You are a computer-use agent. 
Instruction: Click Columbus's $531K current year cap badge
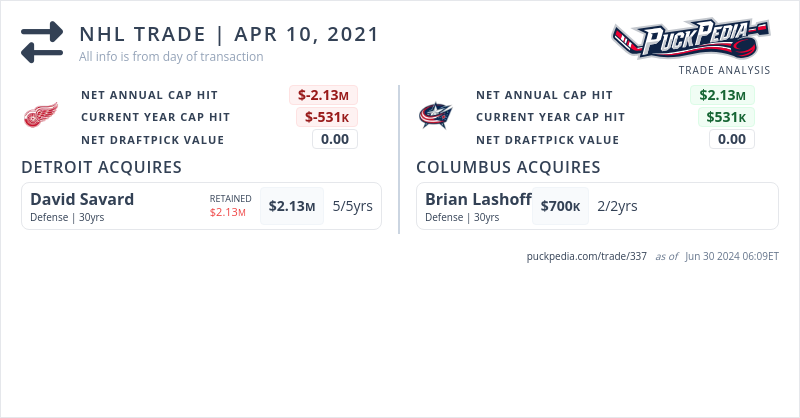point(726,117)
